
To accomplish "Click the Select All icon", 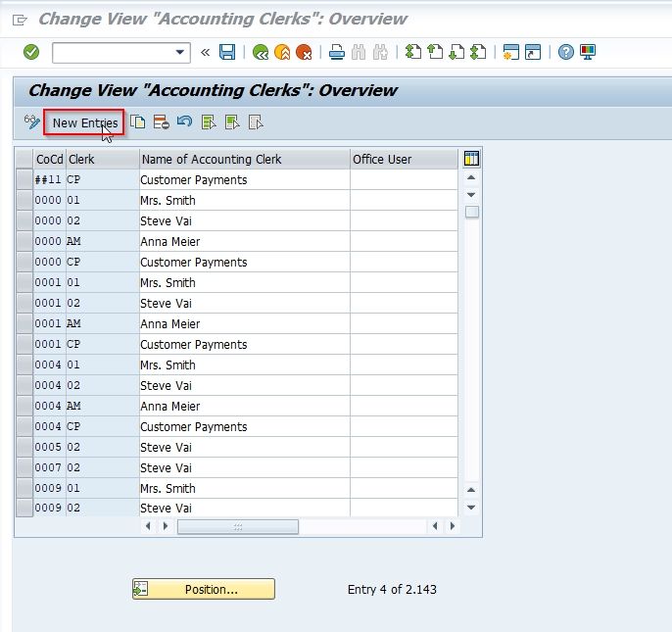I will (x=209, y=122).
